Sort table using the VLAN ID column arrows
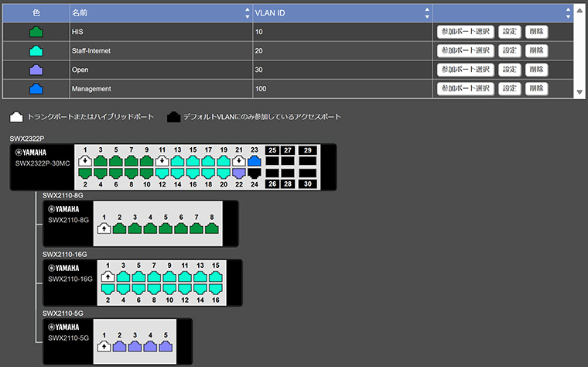The height and width of the screenshot is (367, 588). (426, 13)
